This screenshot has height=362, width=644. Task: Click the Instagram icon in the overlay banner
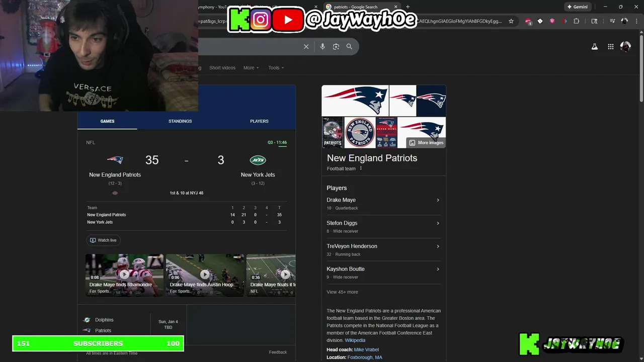point(261,20)
